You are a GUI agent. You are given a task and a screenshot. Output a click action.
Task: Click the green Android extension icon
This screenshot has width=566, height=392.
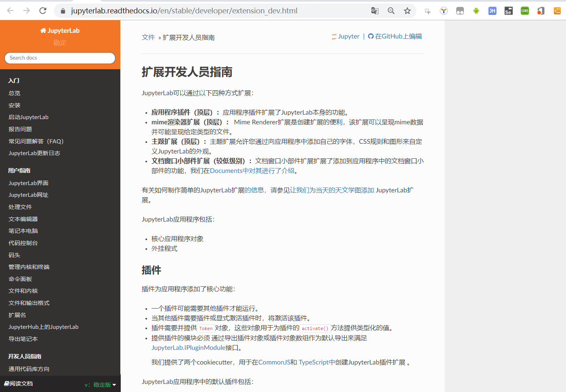(x=476, y=11)
